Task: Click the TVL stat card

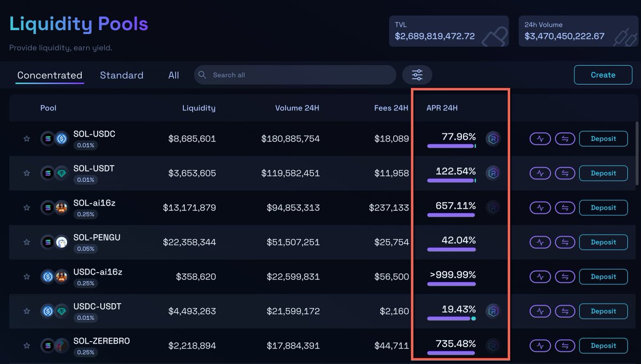Action: [449, 31]
